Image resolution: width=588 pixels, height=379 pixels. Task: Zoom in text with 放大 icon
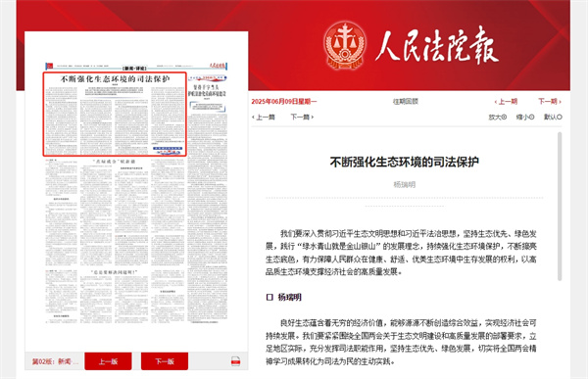pyautogui.click(x=498, y=117)
